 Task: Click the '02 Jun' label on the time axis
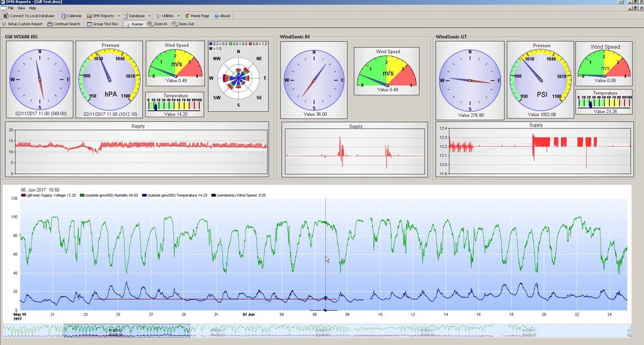pyautogui.click(x=248, y=315)
